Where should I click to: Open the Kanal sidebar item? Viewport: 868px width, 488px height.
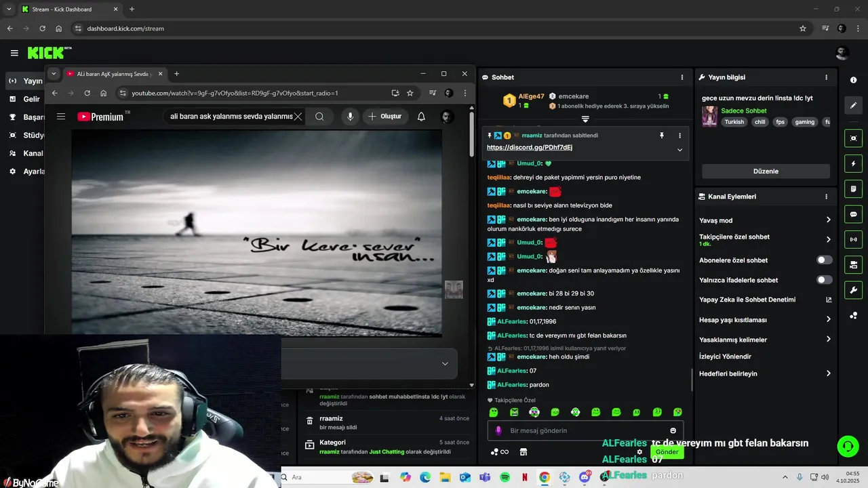pos(25,153)
